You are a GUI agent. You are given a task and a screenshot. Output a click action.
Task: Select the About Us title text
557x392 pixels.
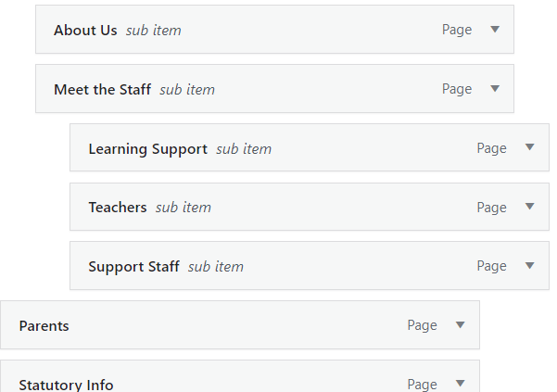coord(85,31)
